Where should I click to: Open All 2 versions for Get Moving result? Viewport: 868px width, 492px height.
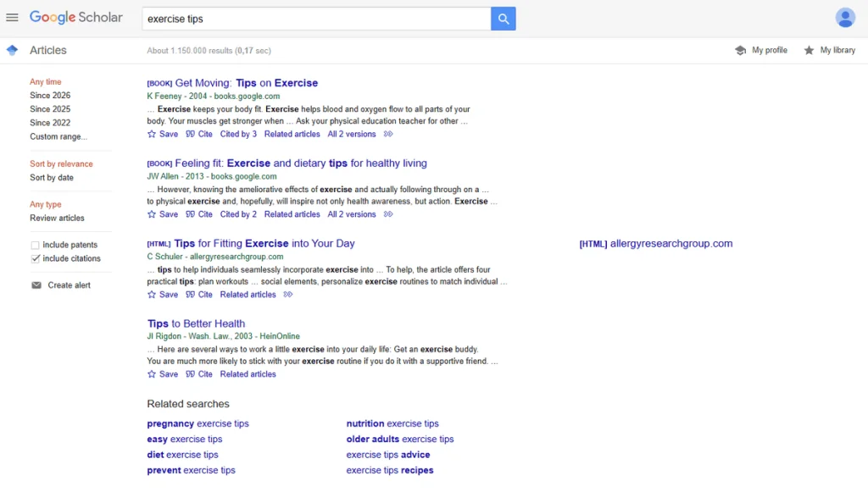pyautogui.click(x=351, y=134)
